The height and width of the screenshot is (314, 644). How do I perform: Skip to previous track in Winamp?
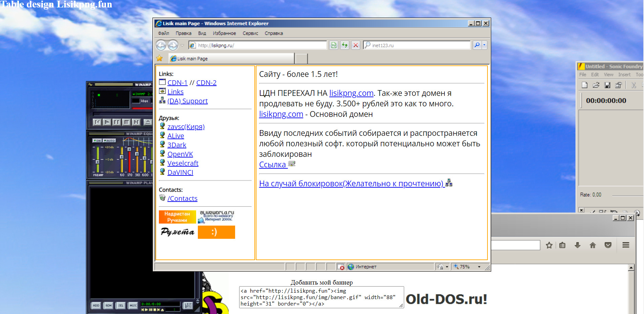(97, 122)
